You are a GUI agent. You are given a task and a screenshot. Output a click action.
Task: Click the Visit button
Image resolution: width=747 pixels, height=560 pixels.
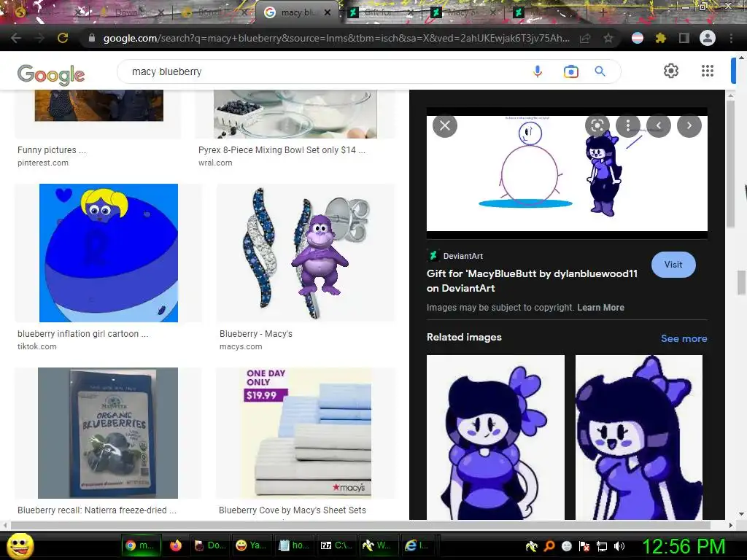673,265
